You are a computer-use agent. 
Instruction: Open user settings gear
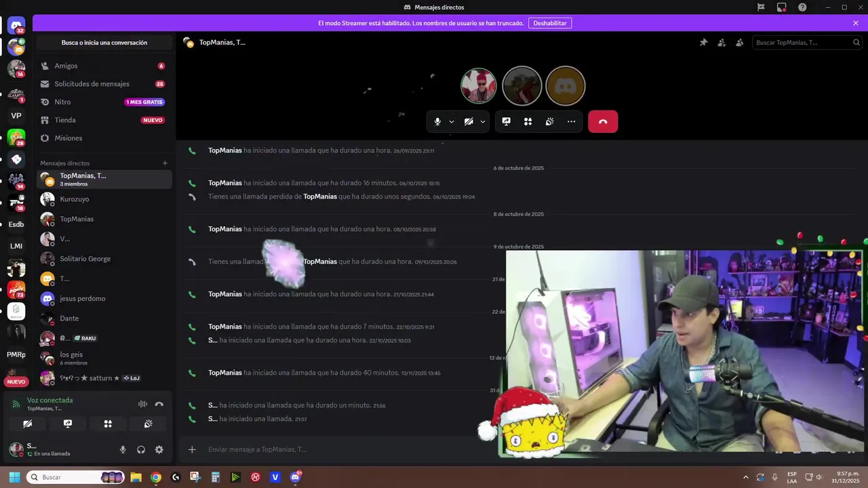(x=159, y=449)
